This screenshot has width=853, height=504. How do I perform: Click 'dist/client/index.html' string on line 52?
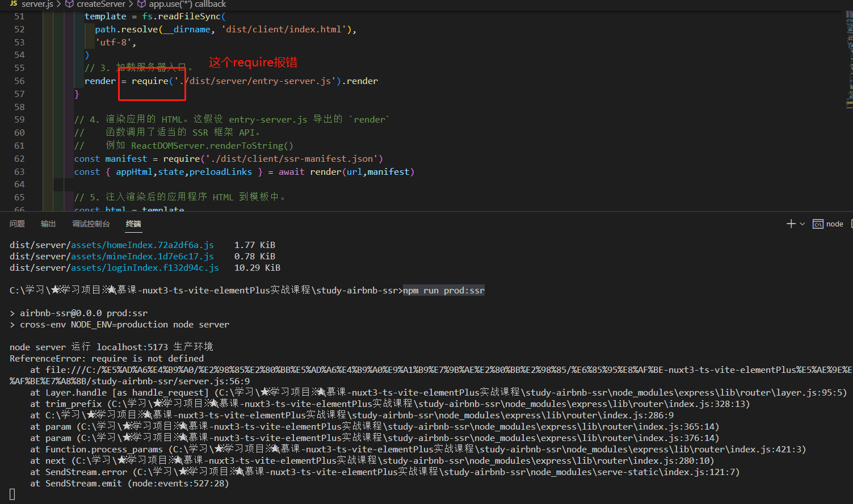[284, 29]
